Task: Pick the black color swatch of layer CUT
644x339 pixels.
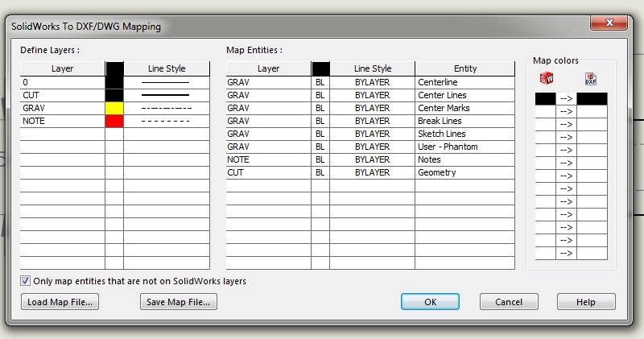Action: pos(114,95)
